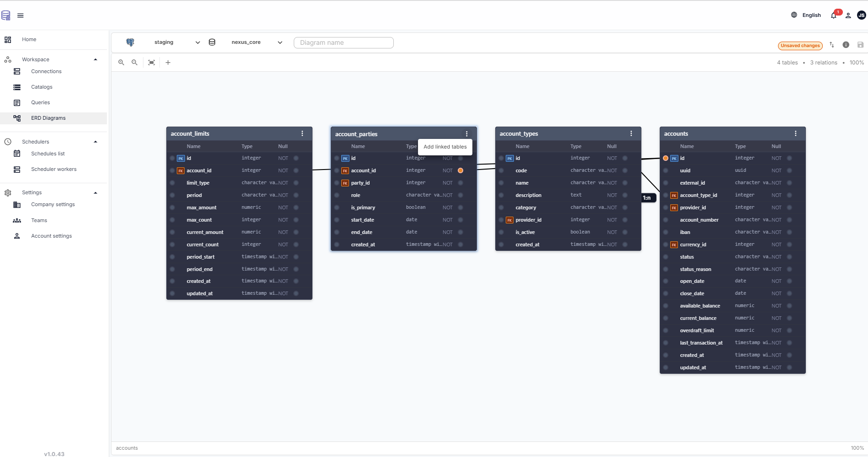This screenshot has height=457, width=868.
Task: Open the notifications bell with the red badge
Action: click(x=833, y=15)
